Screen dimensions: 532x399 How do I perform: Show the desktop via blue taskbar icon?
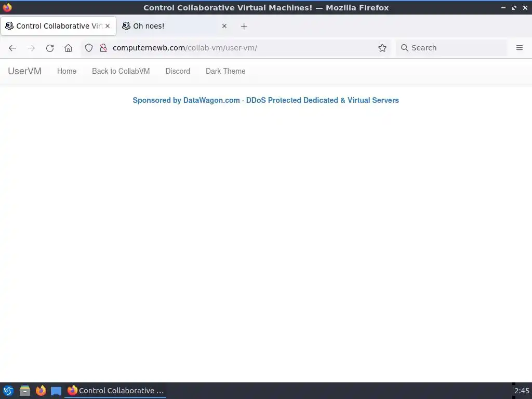coord(56,391)
